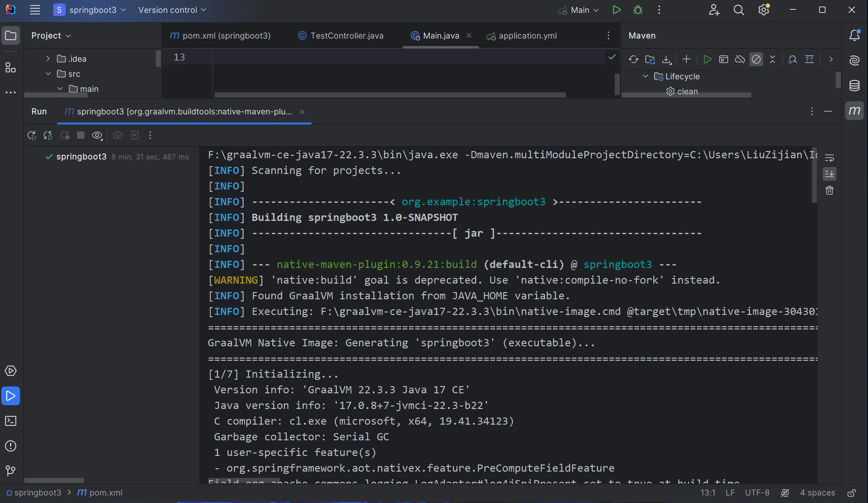Click Download Sources icon in Maven toolbar

(666, 59)
